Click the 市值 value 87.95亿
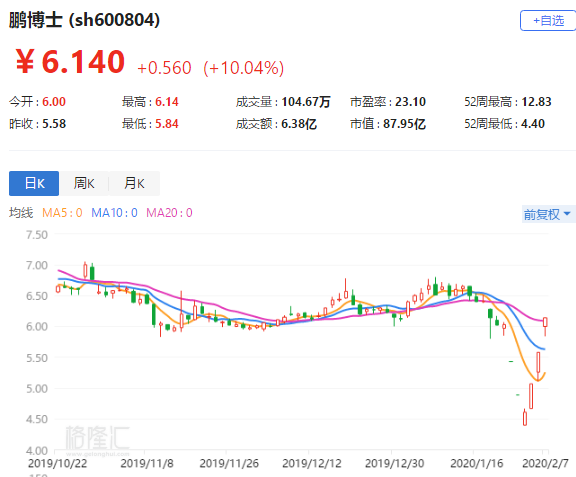 404,124
